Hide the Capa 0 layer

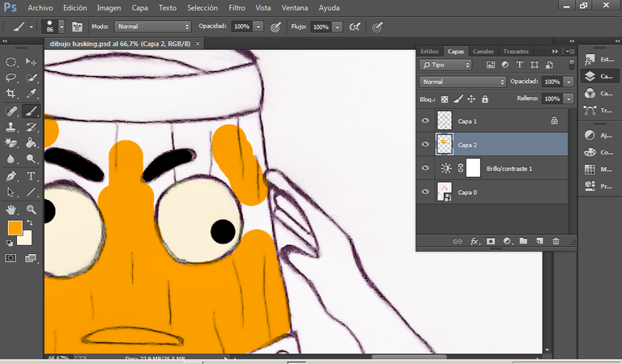click(425, 192)
